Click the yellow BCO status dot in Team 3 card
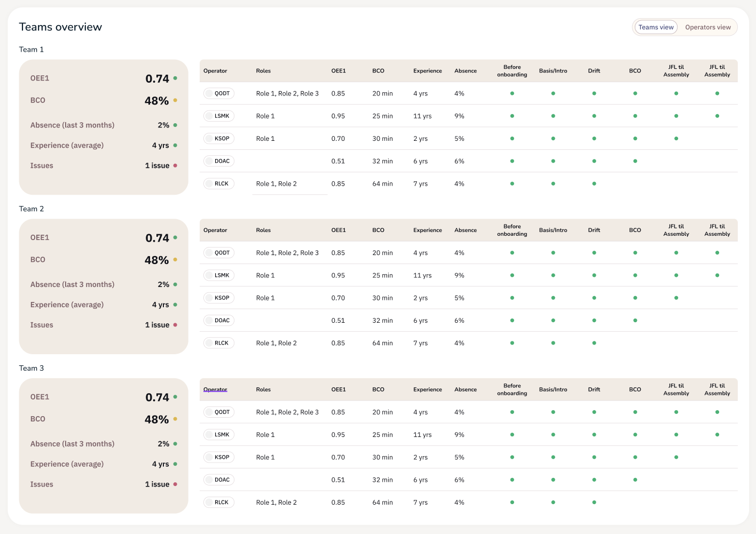The height and width of the screenshot is (534, 756). 175,419
